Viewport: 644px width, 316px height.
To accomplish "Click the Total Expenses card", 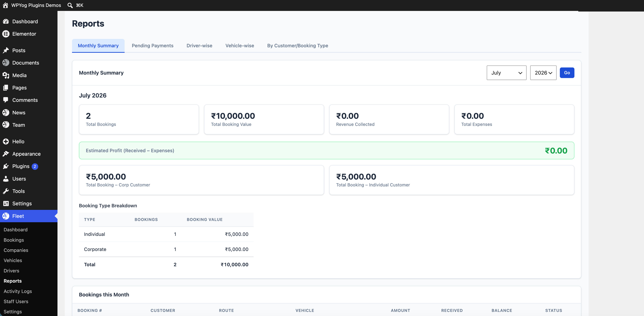I will click(514, 119).
